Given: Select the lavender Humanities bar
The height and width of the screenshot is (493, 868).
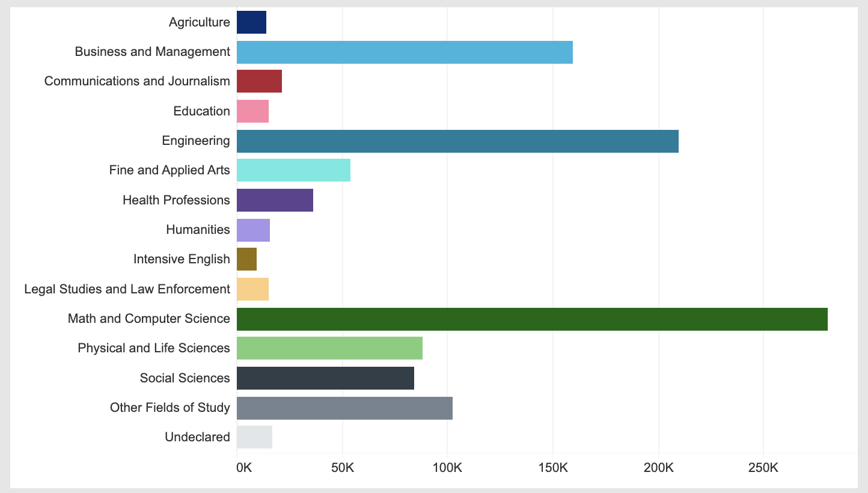Looking at the screenshot, I should (252, 230).
